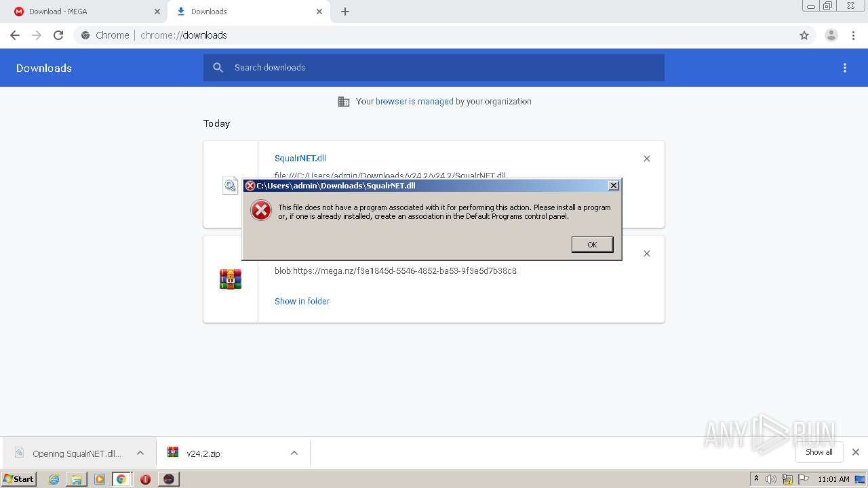Open the Windows Start menu
The height and width of the screenshot is (488, 868).
[x=19, y=479]
